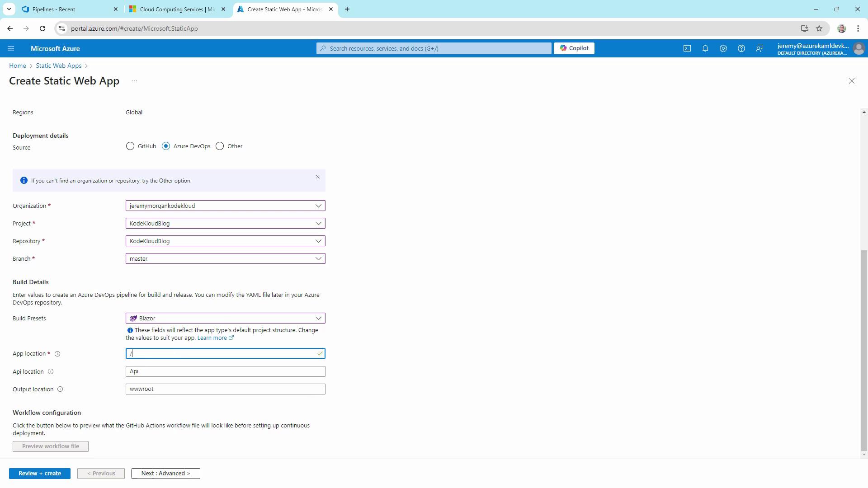Open the browser profile avatar
The height and width of the screenshot is (488, 868).
pos(842,28)
